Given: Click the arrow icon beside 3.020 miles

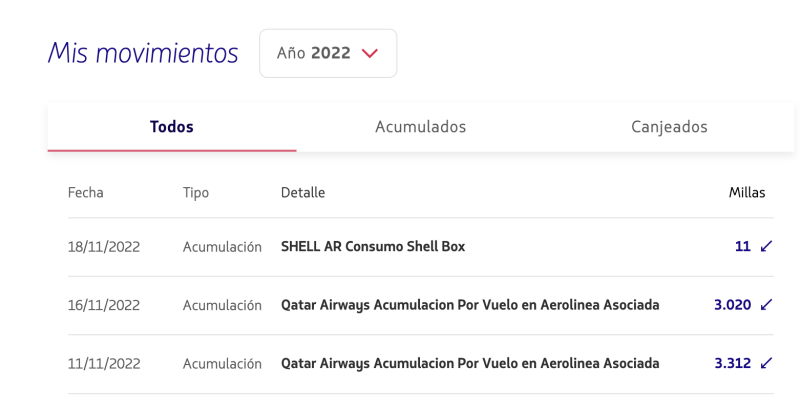Looking at the screenshot, I should tap(766, 305).
